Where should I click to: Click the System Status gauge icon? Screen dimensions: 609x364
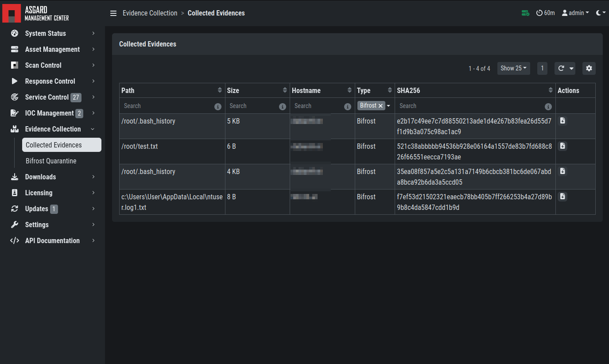15,33
